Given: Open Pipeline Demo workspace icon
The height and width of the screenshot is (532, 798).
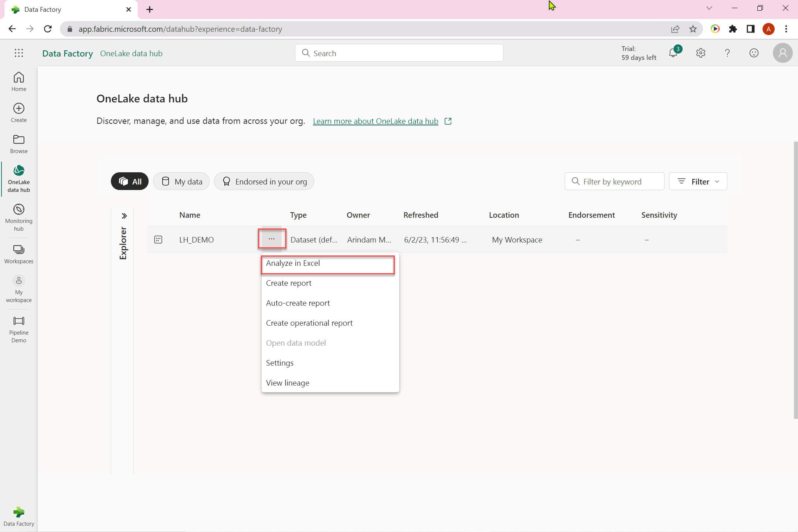Looking at the screenshot, I should 18,329.
